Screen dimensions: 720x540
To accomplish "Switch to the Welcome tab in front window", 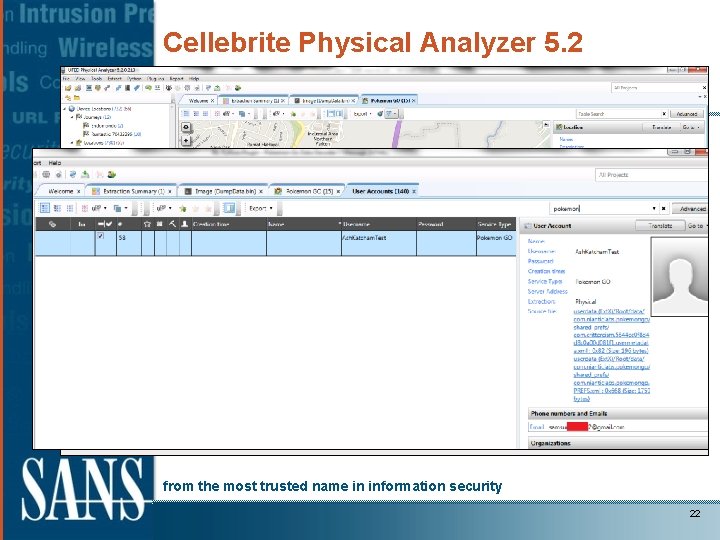I will [x=61, y=191].
